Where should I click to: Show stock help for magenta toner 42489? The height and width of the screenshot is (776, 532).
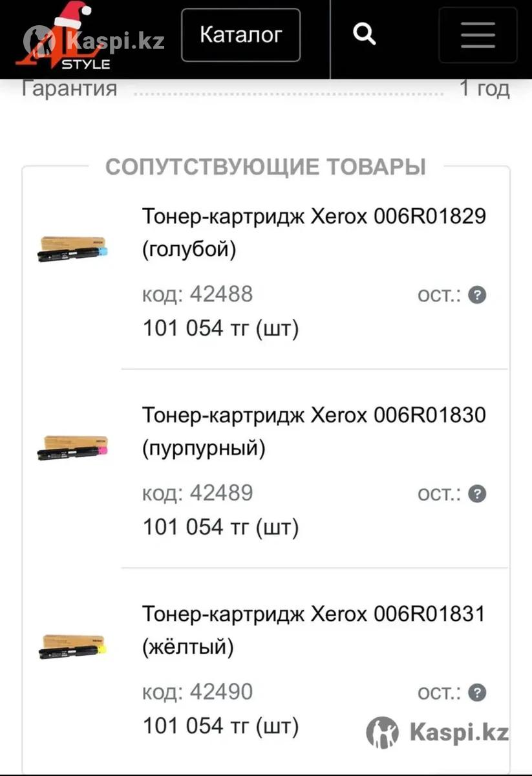pos(477,494)
